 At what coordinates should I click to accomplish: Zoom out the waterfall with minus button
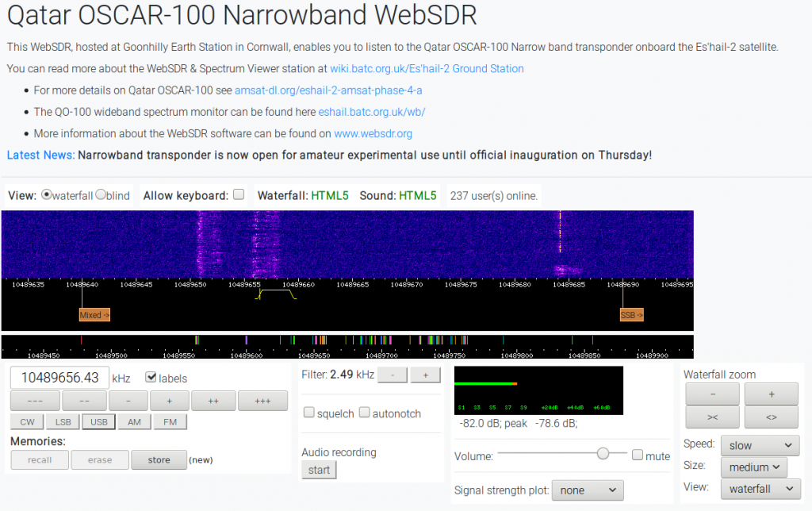click(713, 394)
